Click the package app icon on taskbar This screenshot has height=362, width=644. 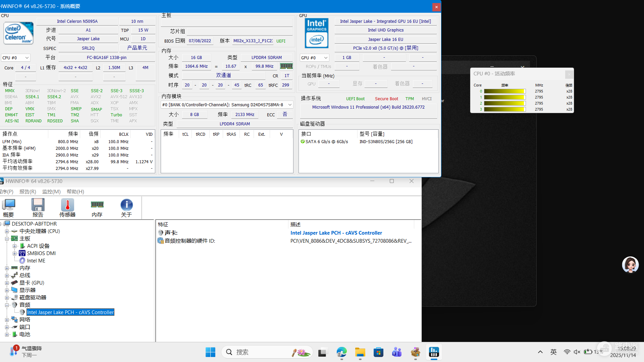pyautogui.click(x=415, y=352)
